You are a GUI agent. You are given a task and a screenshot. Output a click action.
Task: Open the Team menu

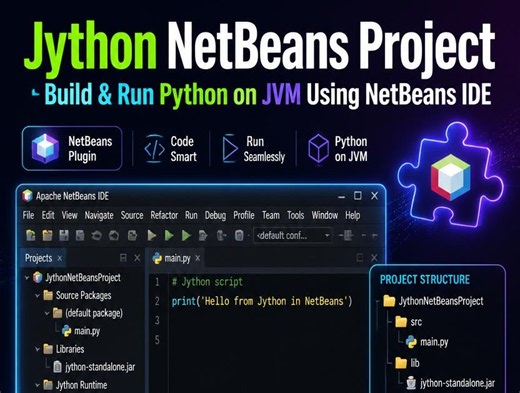271,215
